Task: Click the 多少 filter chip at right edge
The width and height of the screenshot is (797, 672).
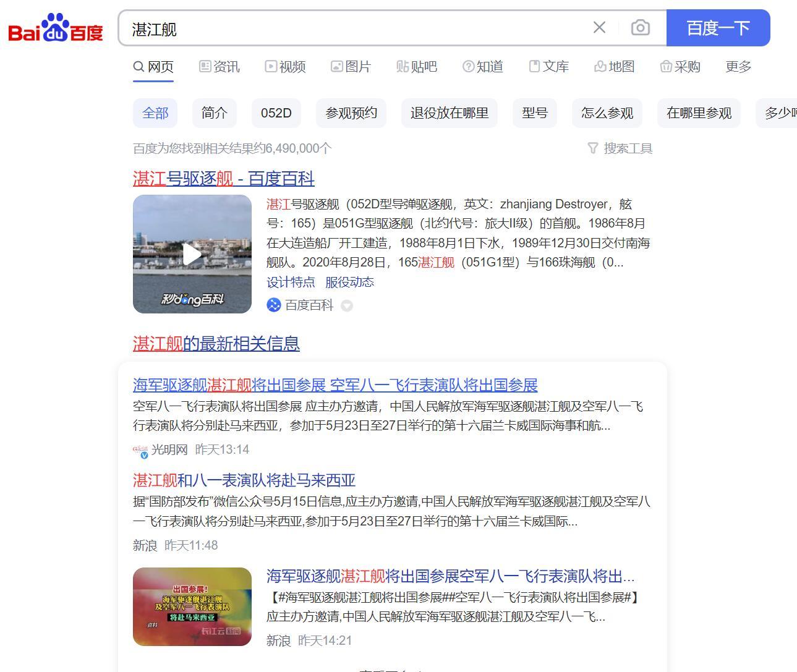Action: pos(777,113)
